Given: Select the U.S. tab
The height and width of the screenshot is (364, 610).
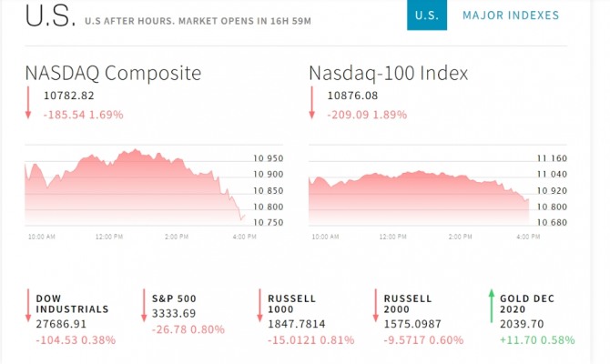Looking at the screenshot, I should (x=426, y=15).
